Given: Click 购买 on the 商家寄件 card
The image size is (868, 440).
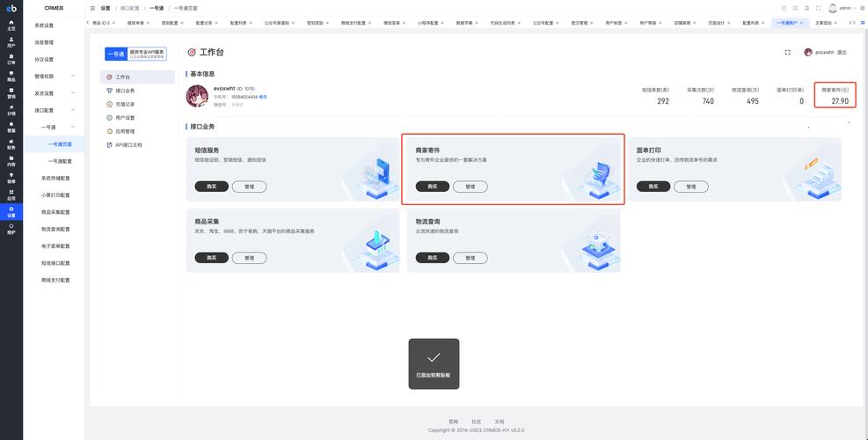Looking at the screenshot, I should (433, 187).
